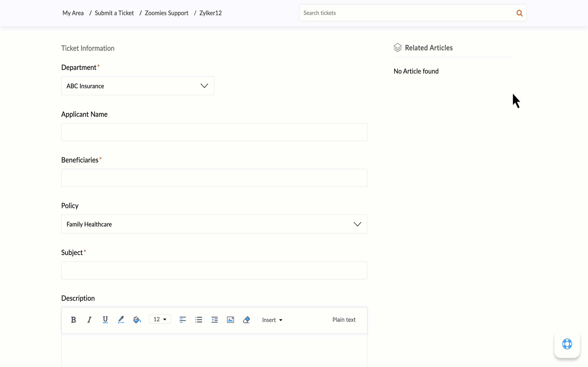Click the orange search tickets icon
588x367 pixels.
click(x=519, y=13)
